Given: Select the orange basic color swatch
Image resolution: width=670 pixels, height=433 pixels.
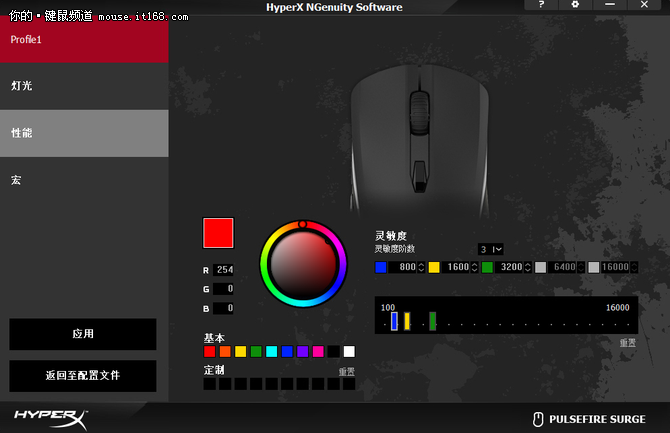Looking at the screenshot, I should pyautogui.click(x=225, y=351).
